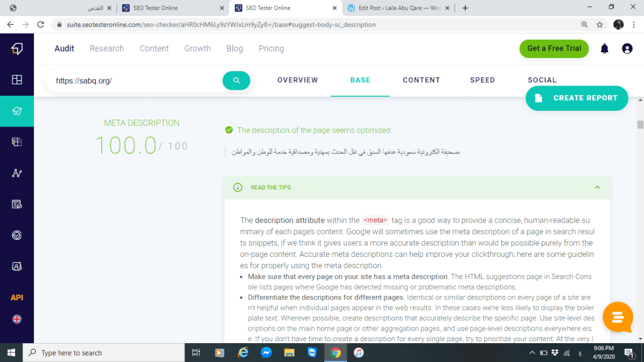Image resolution: width=644 pixels, height=362 pixels.
Task: Go to Pricing in the top navigation
Action: pyautogui.click(x=271, y=48)
